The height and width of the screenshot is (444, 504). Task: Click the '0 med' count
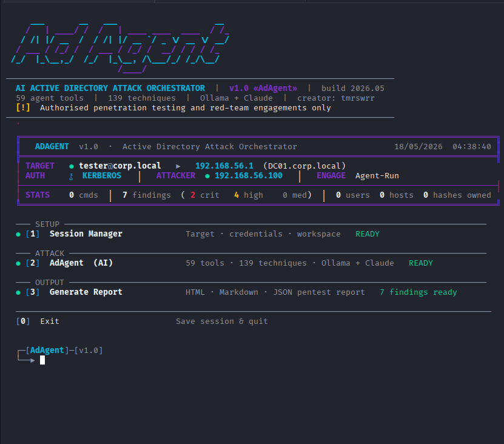point(295,195)
